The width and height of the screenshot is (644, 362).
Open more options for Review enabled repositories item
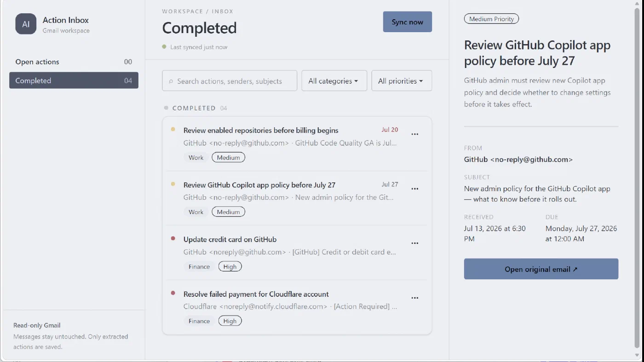coord(415,134)
